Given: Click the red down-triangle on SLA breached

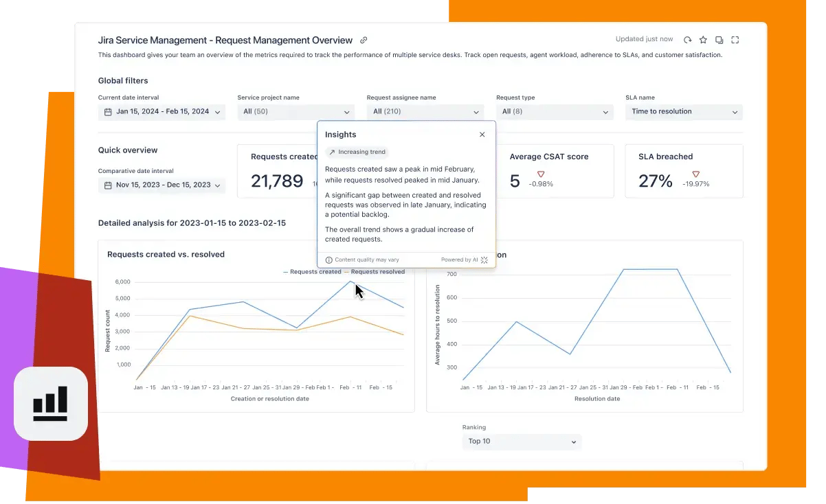Looking at the screenshot, I should pyautogui.click(x=696, y=174).
